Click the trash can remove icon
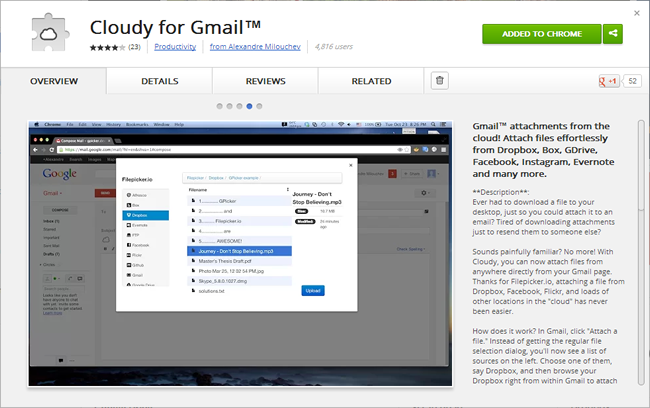Screen dimensions: 650x408 (440, 80)
